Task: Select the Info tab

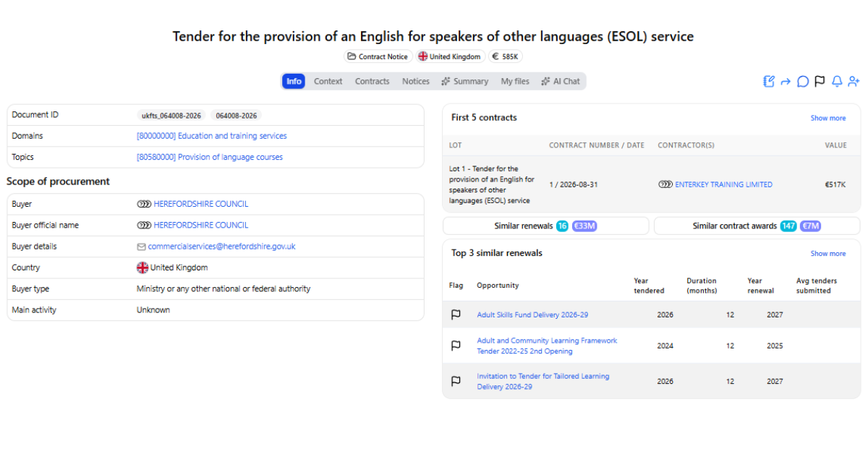Action: point(294,81)
